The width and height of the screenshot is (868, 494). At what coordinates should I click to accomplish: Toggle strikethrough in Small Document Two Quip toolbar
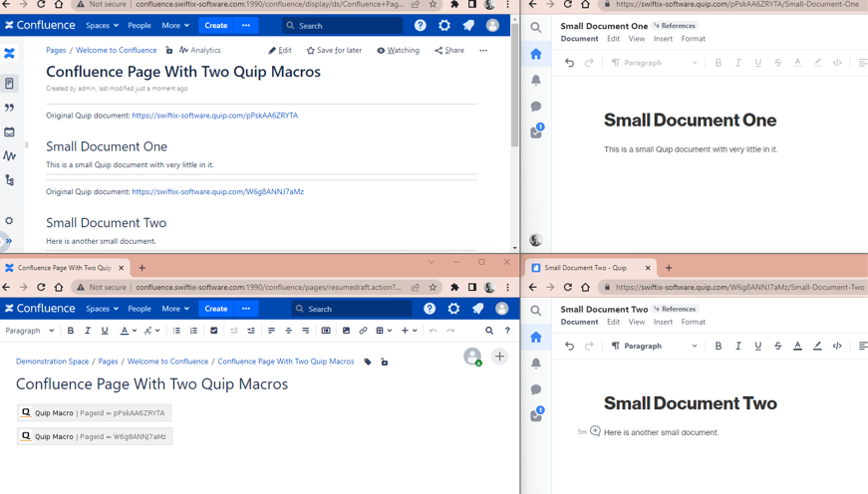777,346
